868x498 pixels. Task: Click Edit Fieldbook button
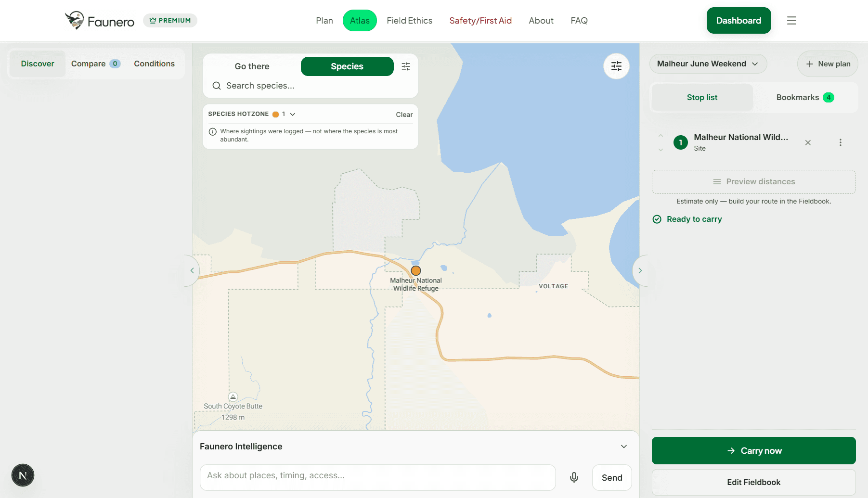pos(753,482)
